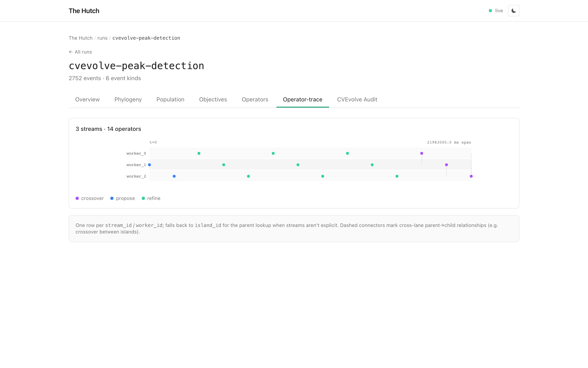
Task: Open the runs breadcrumb link
Action: 102,38
